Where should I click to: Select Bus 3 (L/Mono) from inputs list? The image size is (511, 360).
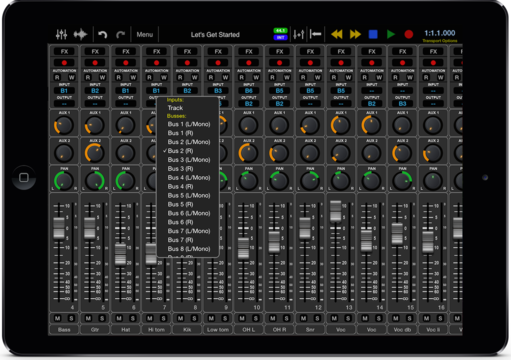189,160
